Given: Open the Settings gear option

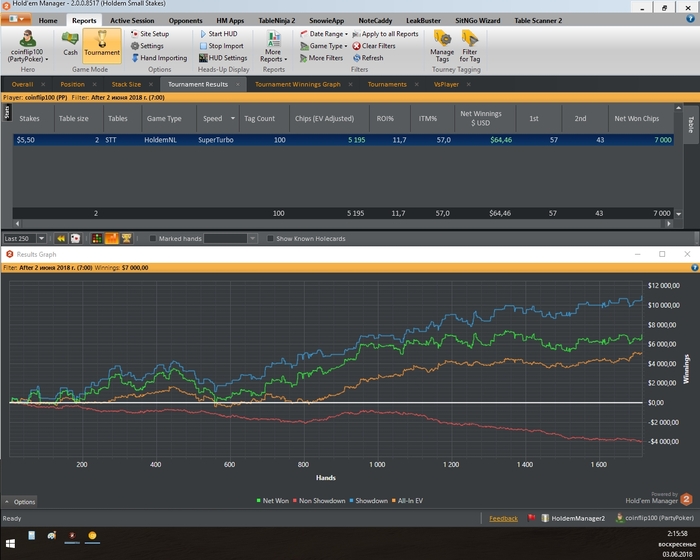Looking at the screenshot, I should (147, 46).
